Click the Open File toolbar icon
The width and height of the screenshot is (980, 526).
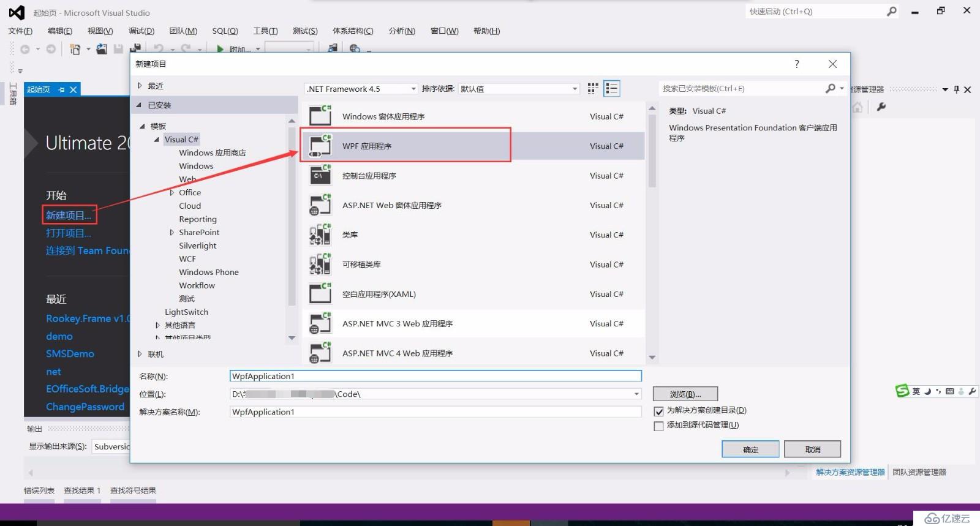point(102,49)
